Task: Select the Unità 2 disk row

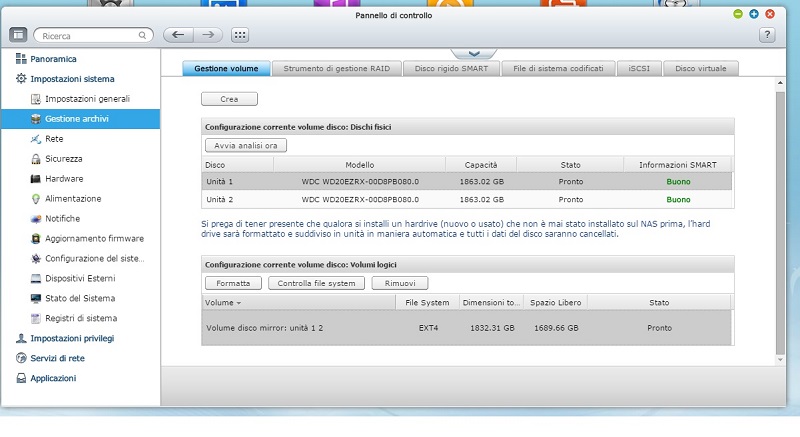Action: coord(467,199)
